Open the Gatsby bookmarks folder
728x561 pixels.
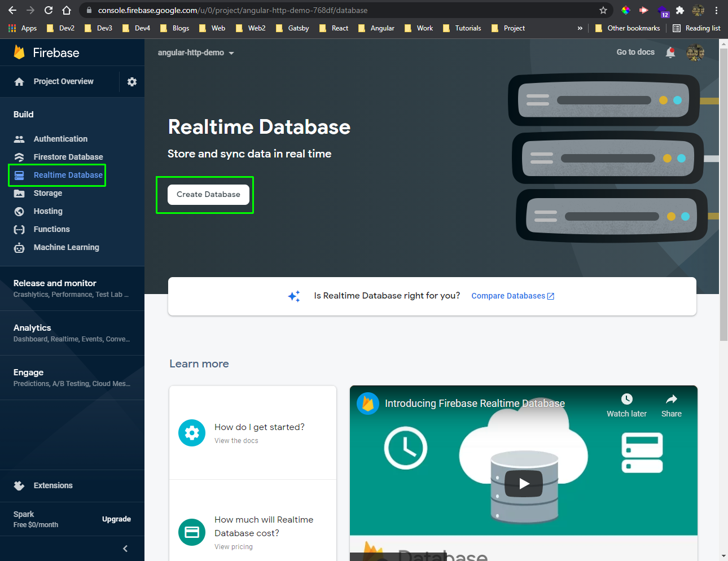pyautogui.click(x=292, y=28)
